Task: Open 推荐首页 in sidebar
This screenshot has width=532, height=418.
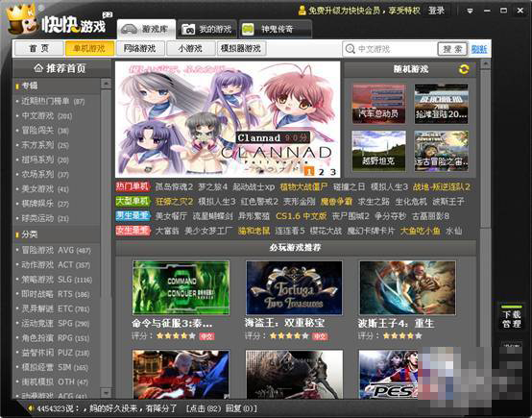Action: [x=60, y=68]
